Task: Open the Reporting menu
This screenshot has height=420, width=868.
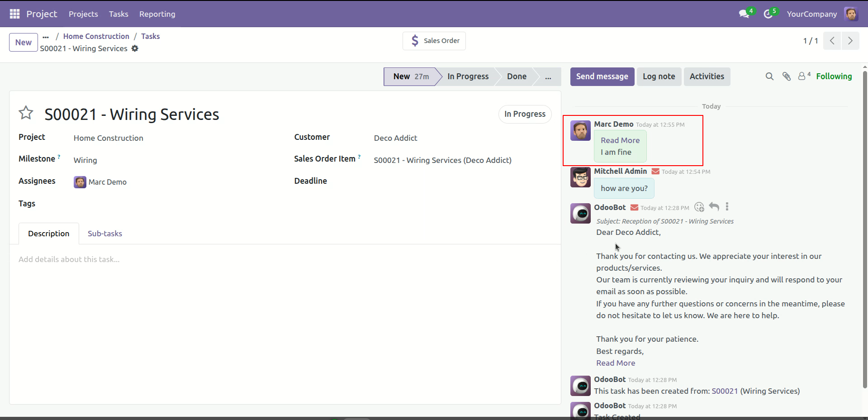Action: (157, 14)
